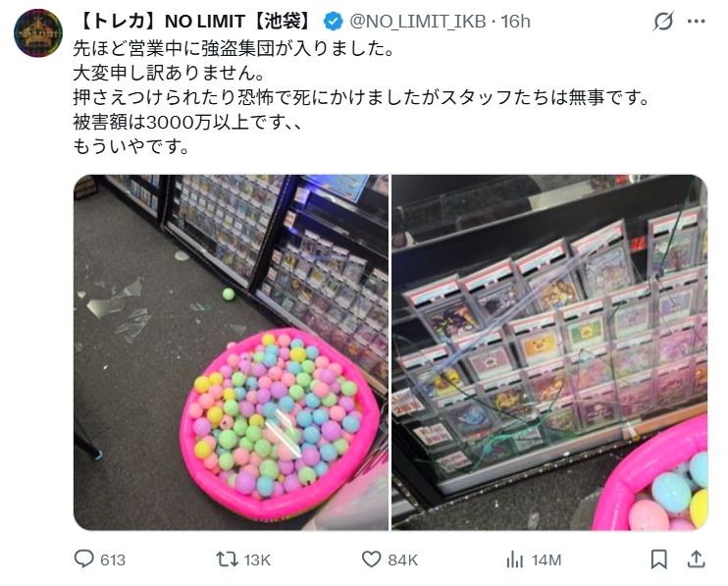Click the share upload icon

coord(696,559)
